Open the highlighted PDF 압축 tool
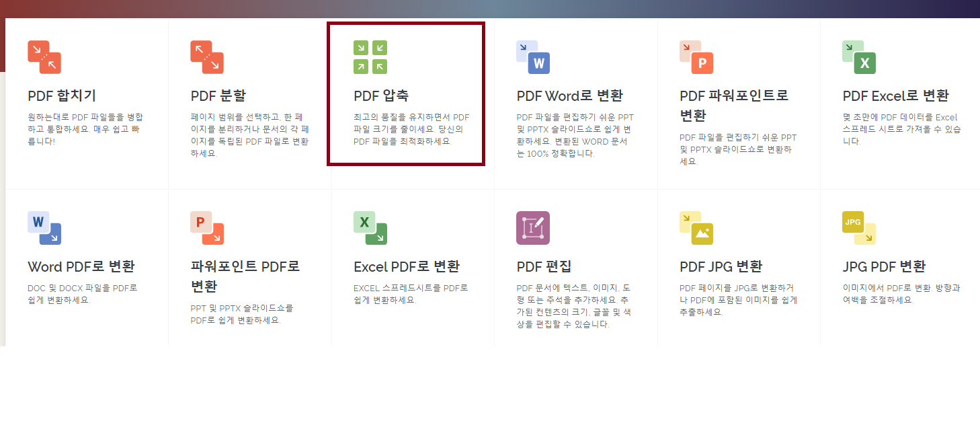 pyautogui.click(x=370, y=95)
